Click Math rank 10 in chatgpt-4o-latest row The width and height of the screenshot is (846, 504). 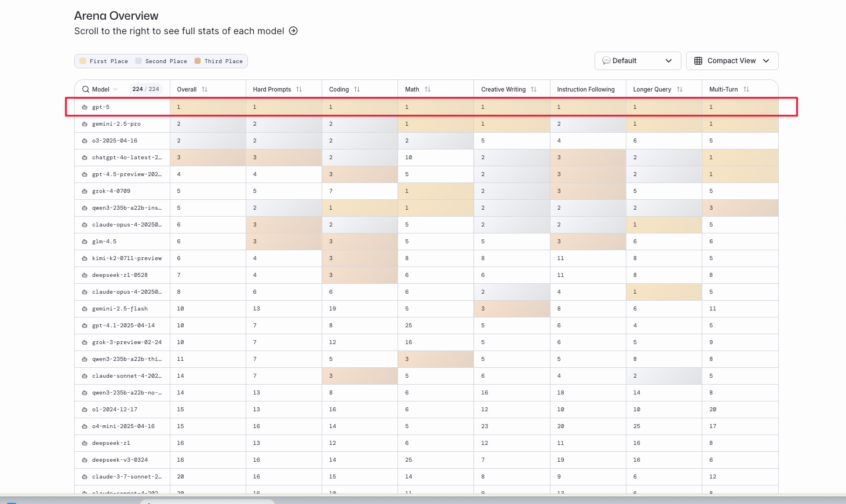coord(409,158)
